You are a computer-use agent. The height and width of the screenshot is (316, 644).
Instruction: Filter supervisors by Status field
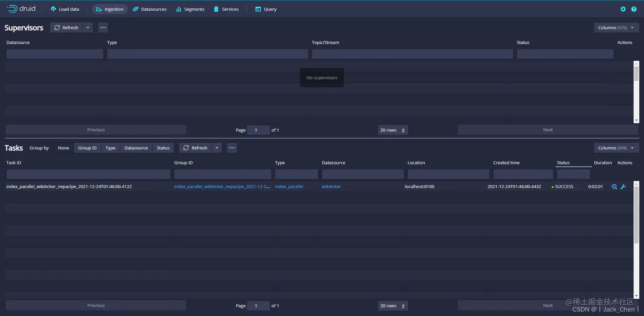click(565, 54)
